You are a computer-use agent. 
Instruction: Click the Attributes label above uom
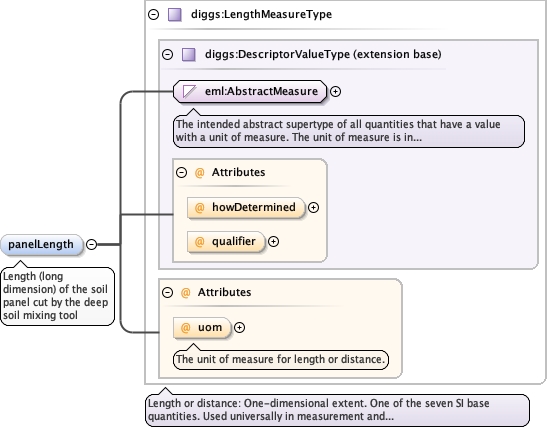click(x=224, y=292)
